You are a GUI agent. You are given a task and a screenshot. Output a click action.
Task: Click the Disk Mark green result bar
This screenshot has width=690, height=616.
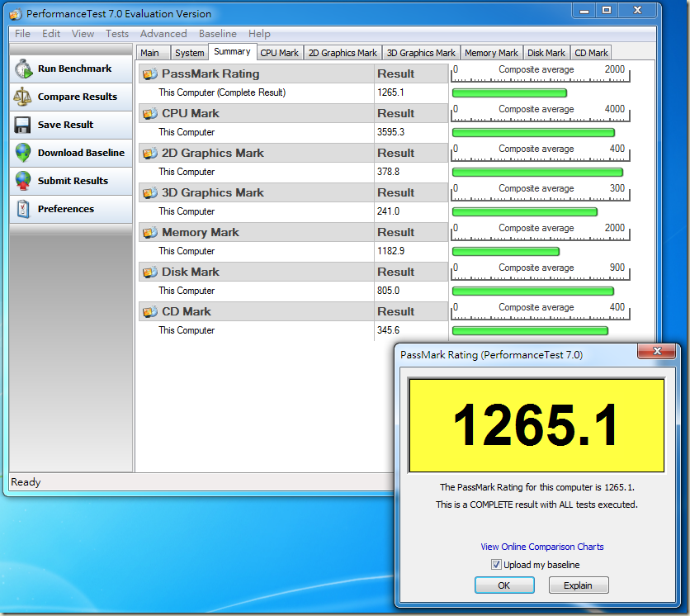coord(533,291)
